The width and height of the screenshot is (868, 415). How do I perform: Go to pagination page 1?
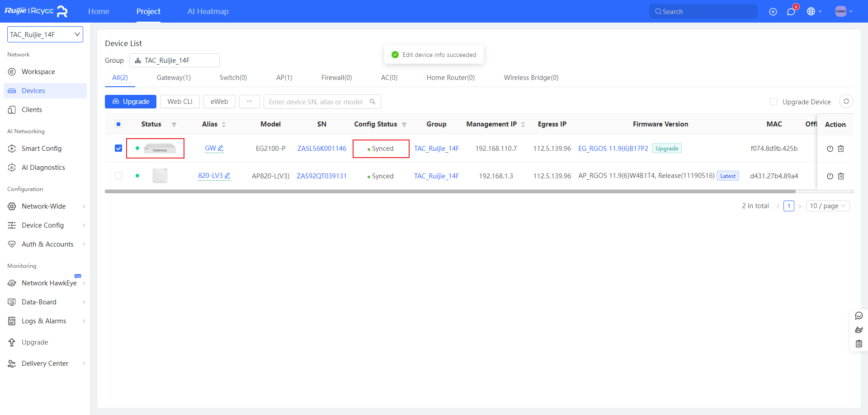click(x=789, y=206)
